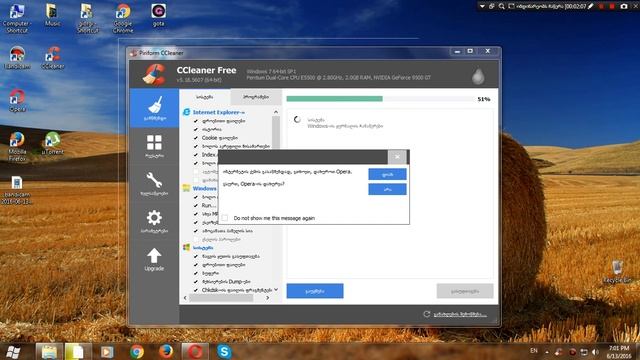Image resolution: width=640 pixels, height=360 pixels.
Task: Click the recorder camera screenshot icon
Action: [624, 6]
